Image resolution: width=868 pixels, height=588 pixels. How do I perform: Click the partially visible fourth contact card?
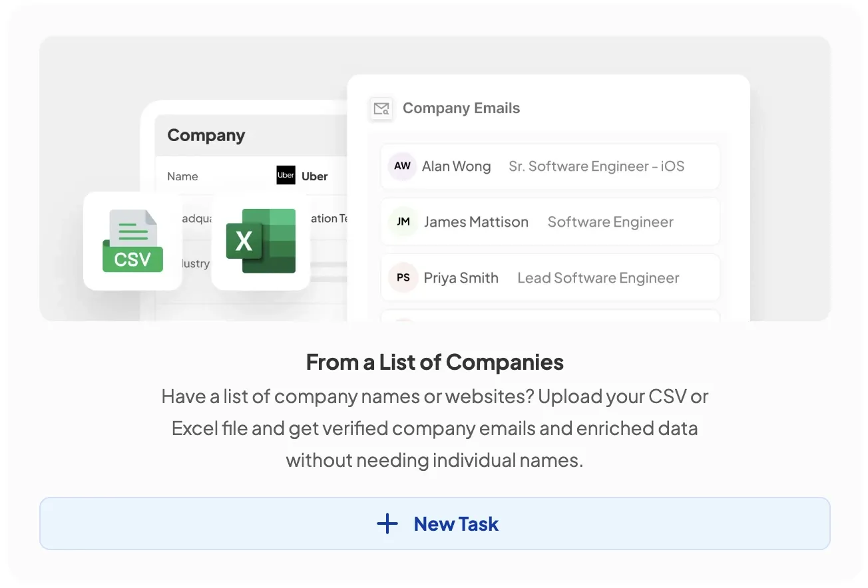click(550, 317)
